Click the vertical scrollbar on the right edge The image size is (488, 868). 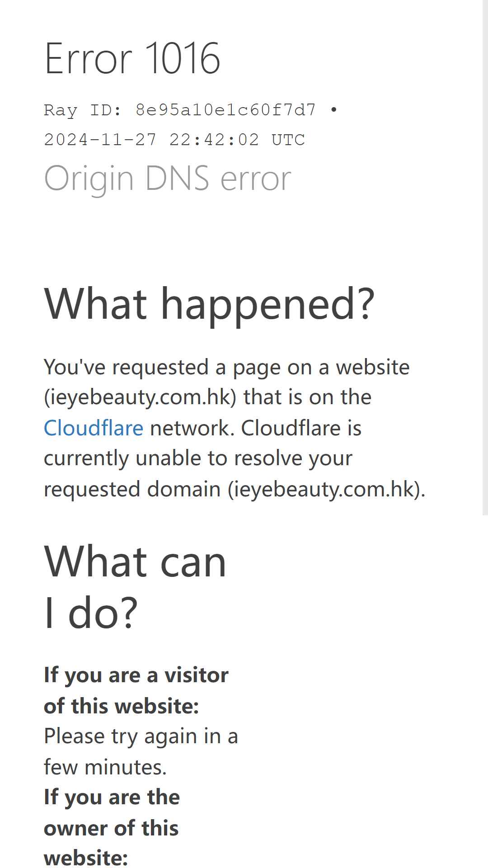click(x=485, y=258)
